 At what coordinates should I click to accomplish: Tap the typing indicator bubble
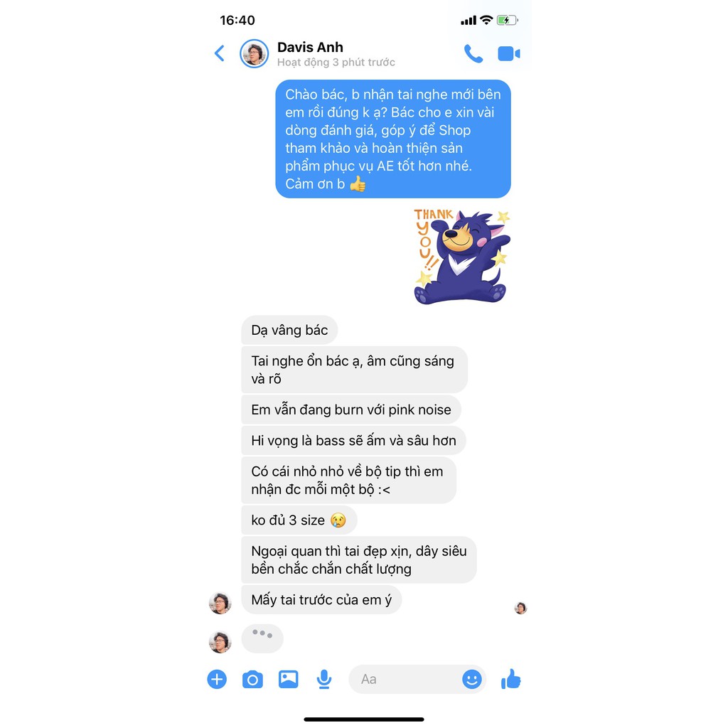tap(262, 638)
